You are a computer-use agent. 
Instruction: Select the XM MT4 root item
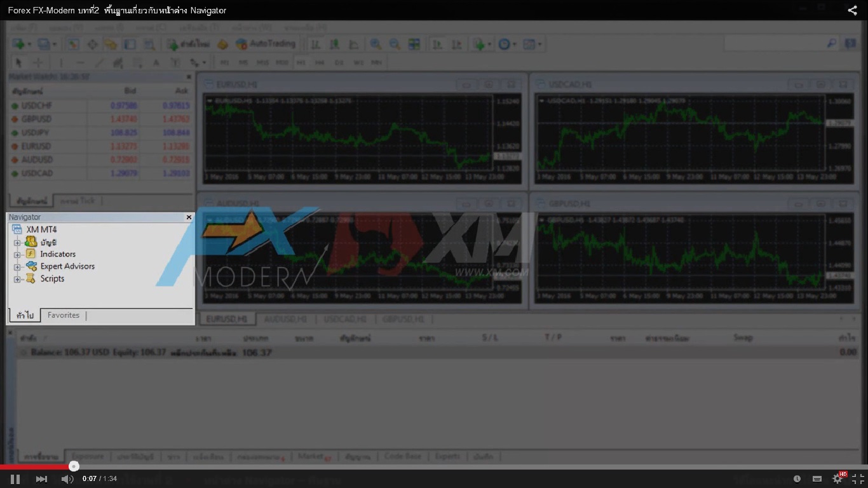click(x=41, y=229)
